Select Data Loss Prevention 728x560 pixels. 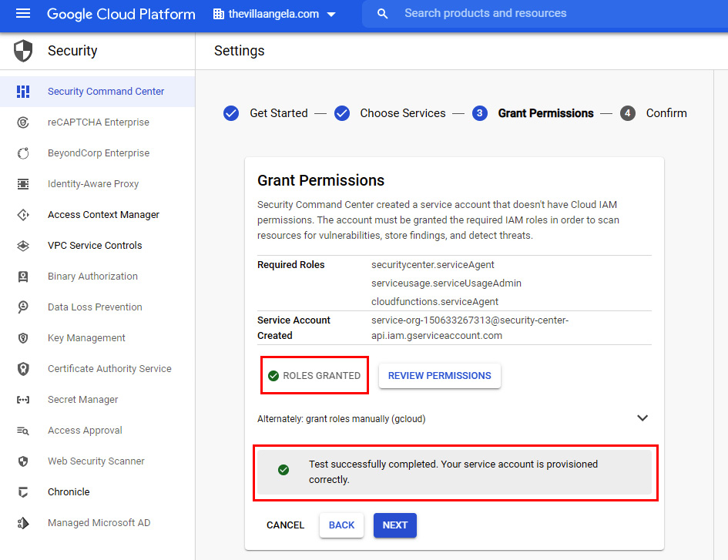(98, 307)
